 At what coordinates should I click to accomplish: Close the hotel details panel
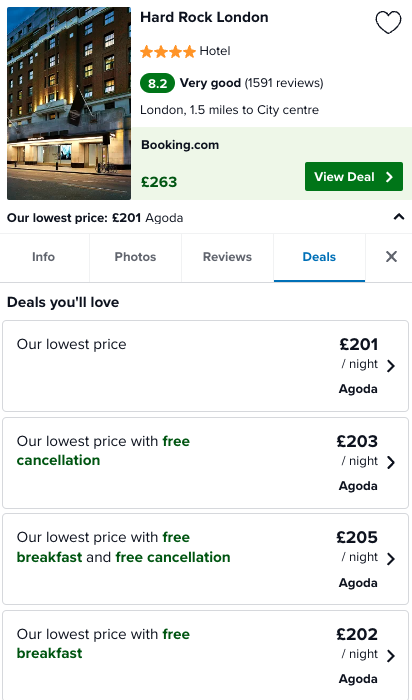pos(391,257)
